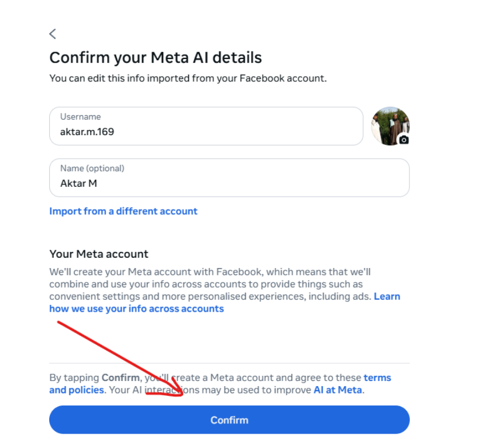This screenshot has height=448, width=482.
Task: Go back using the left chevron
Action: [53, 34]
